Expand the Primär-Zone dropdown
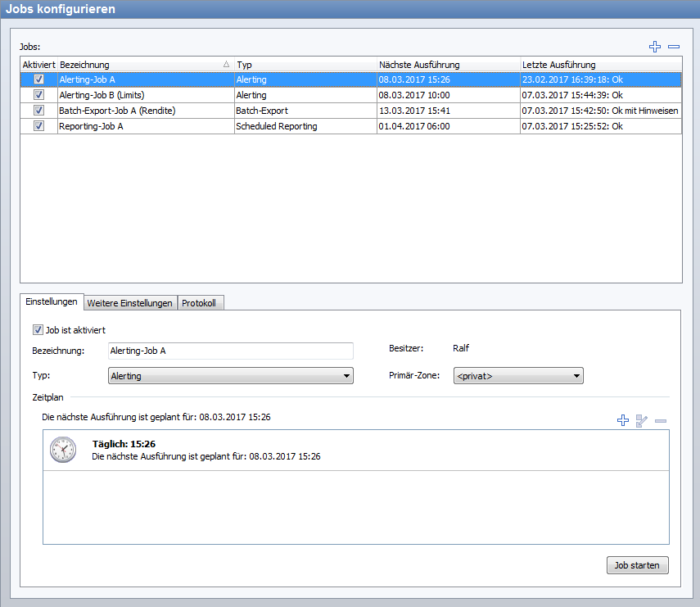The image size is (700, 607). [x=517, y=376]
